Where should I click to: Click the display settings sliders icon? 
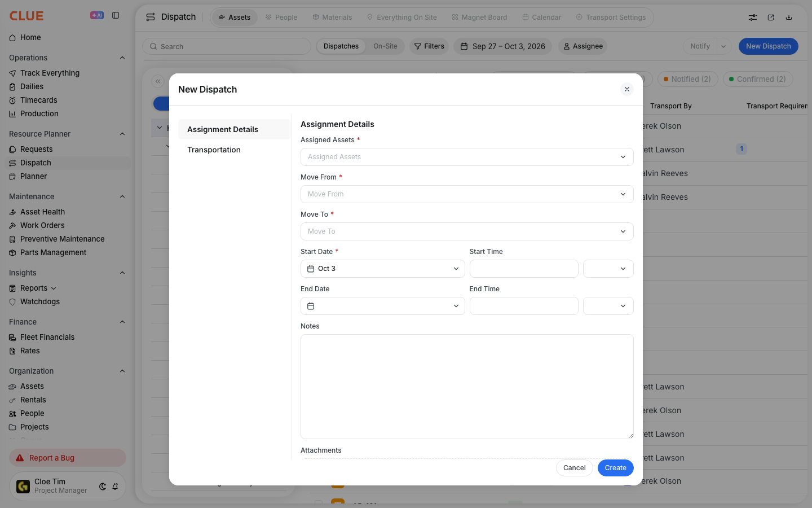pyautogui.click(x=753, y=17)
